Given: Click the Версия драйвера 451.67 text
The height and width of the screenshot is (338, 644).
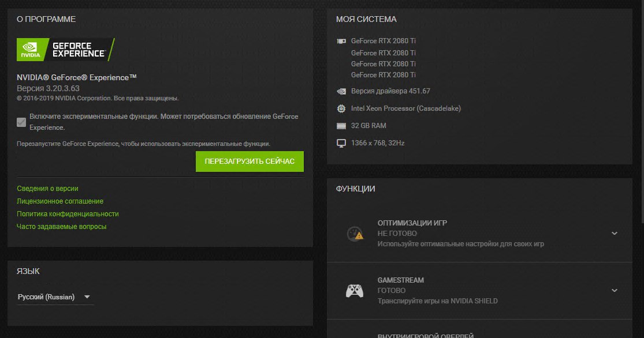Looking at the screenshot, I should point(390,91).
